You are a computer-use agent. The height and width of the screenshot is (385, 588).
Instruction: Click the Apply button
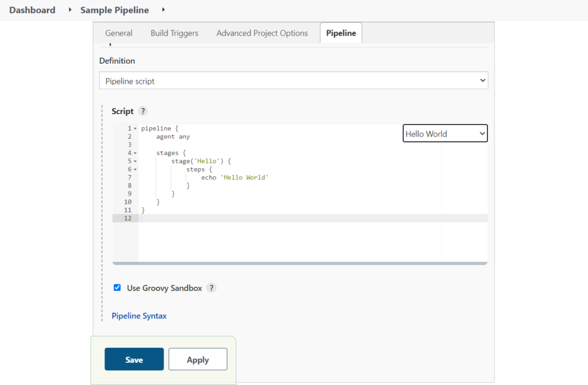tap(198, 359)
